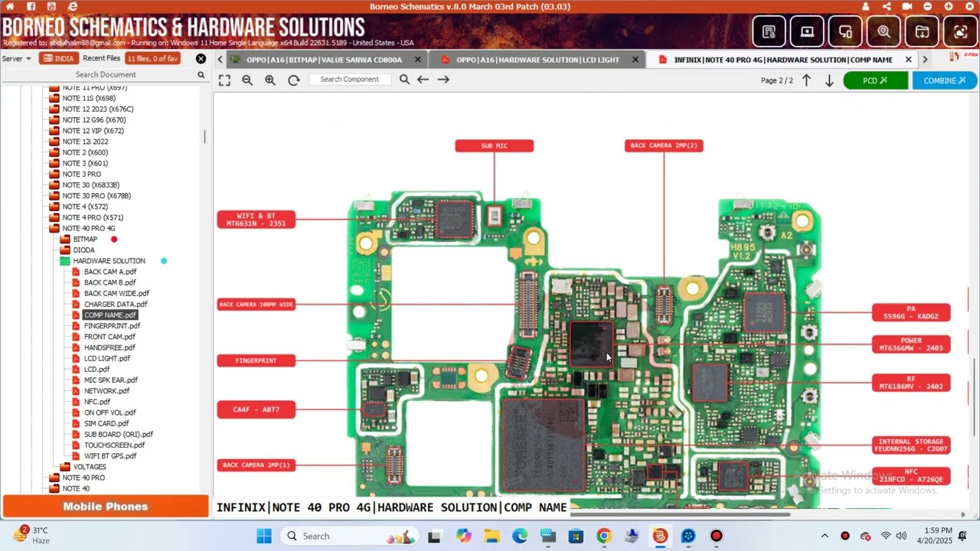Screen dimensions: 980x551
Task: Select the INDIA server button
Action: tap(58, 59)
